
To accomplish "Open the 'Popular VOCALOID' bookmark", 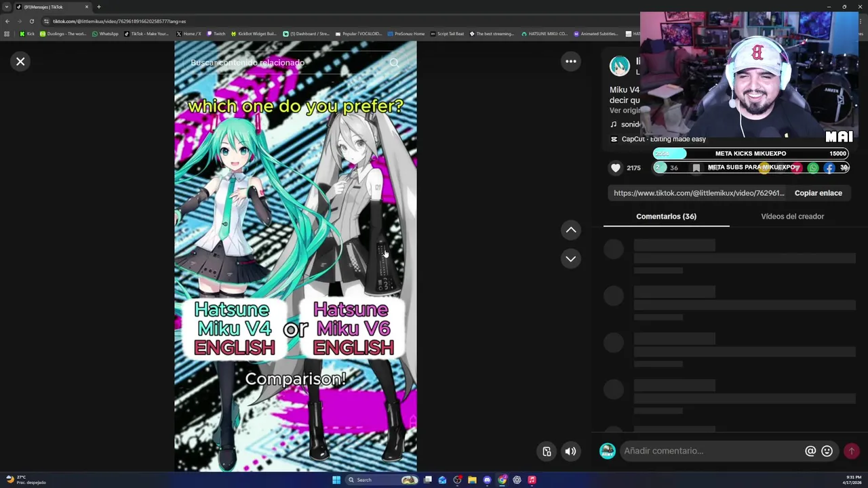I will point(359,33).
